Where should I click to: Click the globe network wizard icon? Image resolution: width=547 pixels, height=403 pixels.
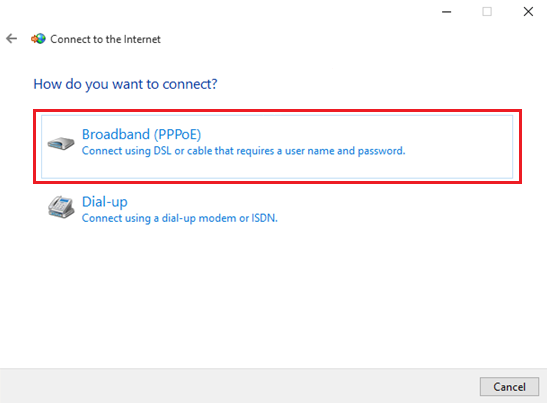(x=38, y=39)
